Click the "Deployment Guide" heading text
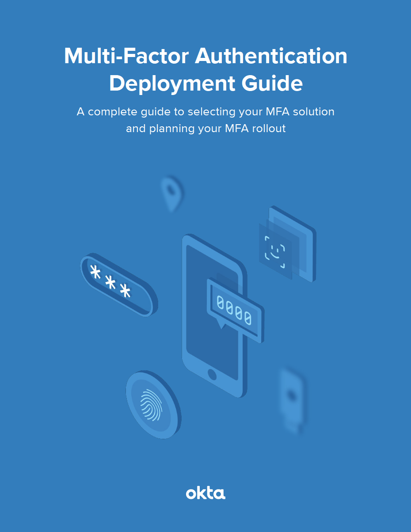This screenshot has width=411, height=532. [x=205, y=84]
